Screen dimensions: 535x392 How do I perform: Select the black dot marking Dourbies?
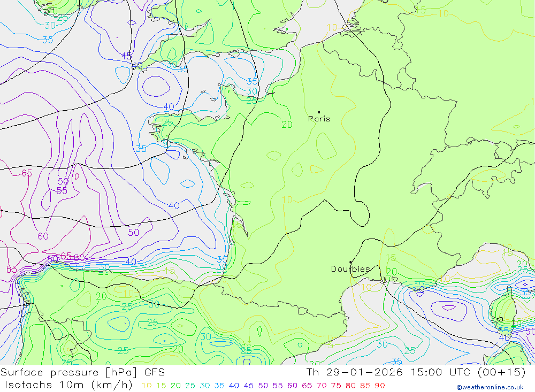click(351, 262)
